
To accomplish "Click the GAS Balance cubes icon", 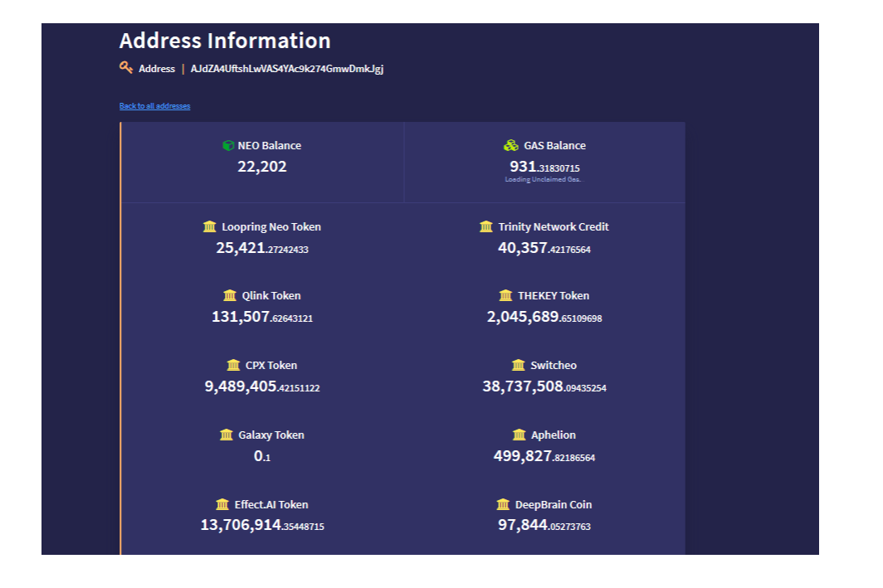I will 510,146.
